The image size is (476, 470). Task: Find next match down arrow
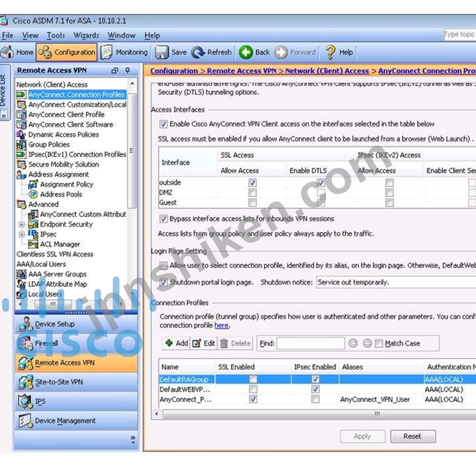353,343
